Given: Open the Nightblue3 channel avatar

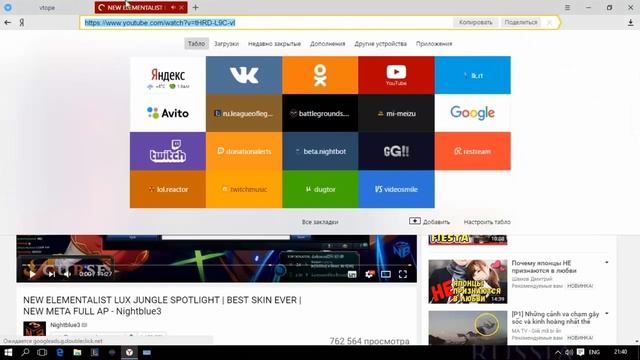Looking at the screenshot, I should [35, 329].
